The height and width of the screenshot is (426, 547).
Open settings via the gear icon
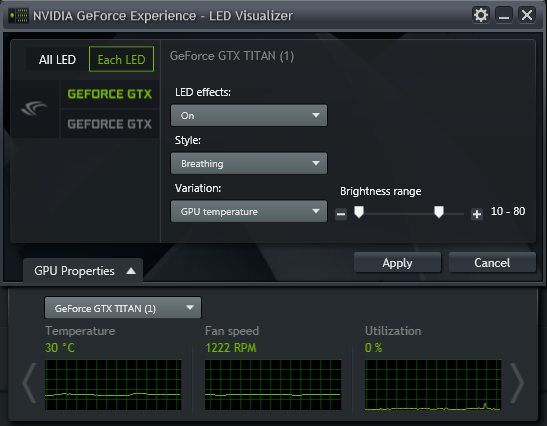(x=481, y=15)
